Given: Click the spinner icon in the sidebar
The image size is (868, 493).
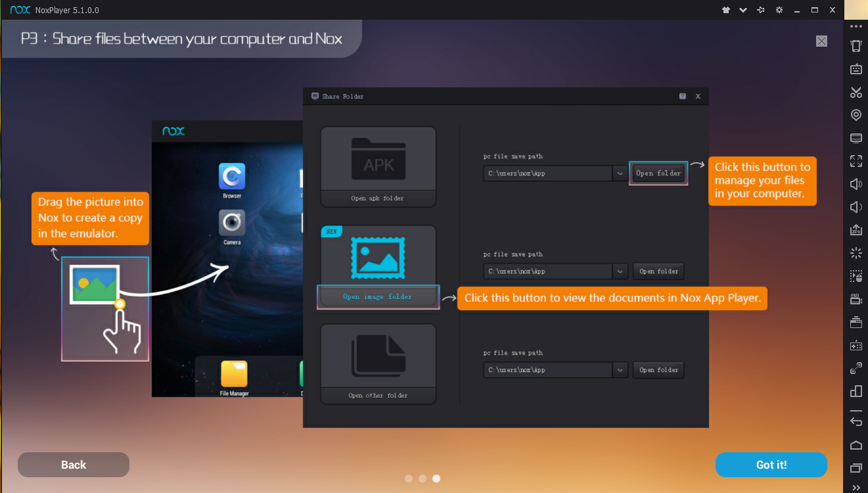Looking at the screenshot, I should point(856,253).
